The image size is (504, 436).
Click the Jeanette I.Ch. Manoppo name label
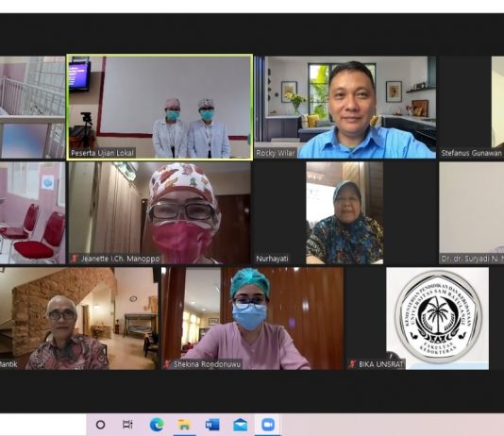(120, 259)
